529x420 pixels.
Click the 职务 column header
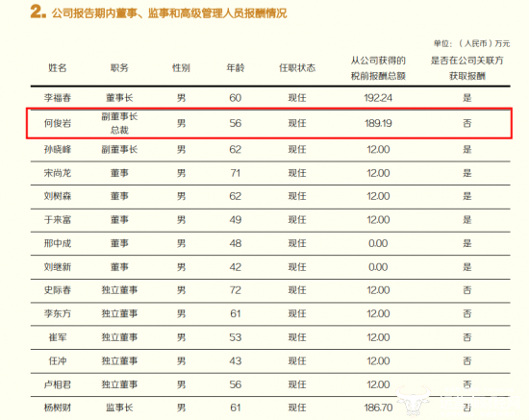coord(119,68)
